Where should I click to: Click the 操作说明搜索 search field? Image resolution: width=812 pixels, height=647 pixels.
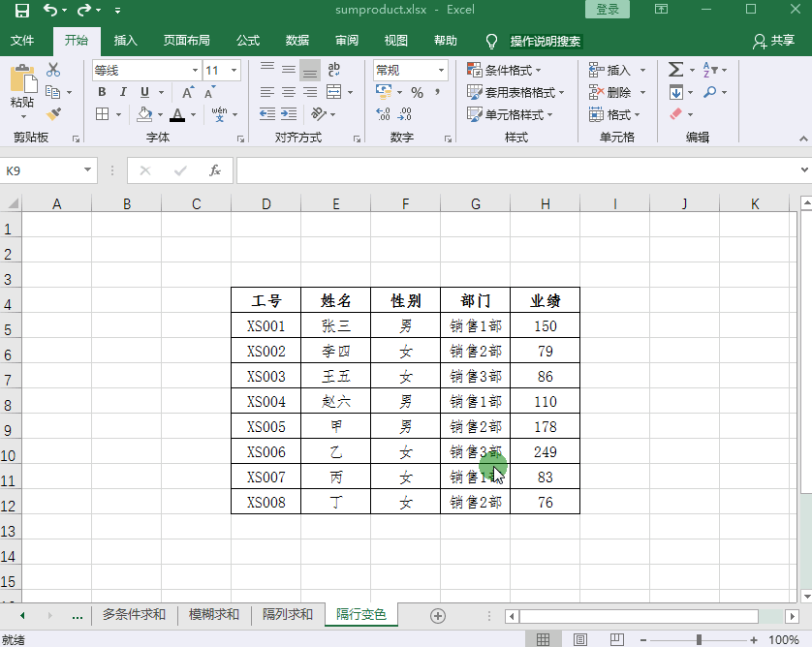(x=546, y=42)
